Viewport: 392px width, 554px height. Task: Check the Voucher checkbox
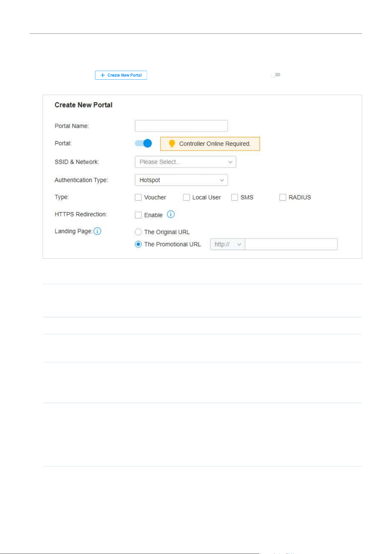pyautogui.click(x=138, y=197)
